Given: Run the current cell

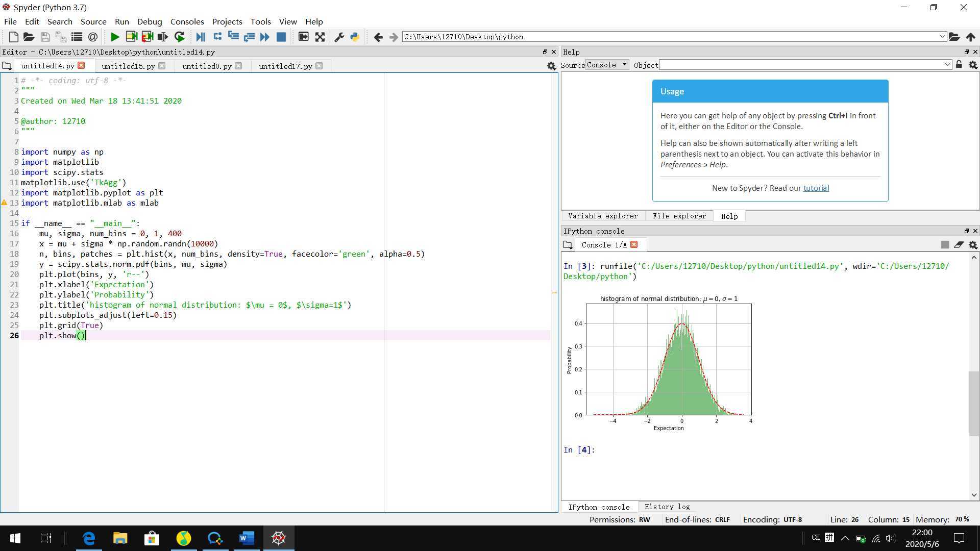Looking at the screenshot, I should pos(131,37).
